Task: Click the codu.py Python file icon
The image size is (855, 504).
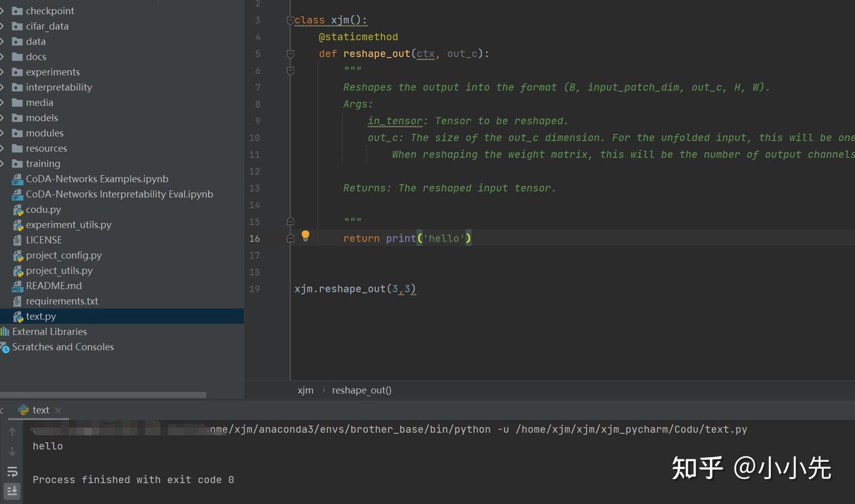Action: click(x=18, y=210)
